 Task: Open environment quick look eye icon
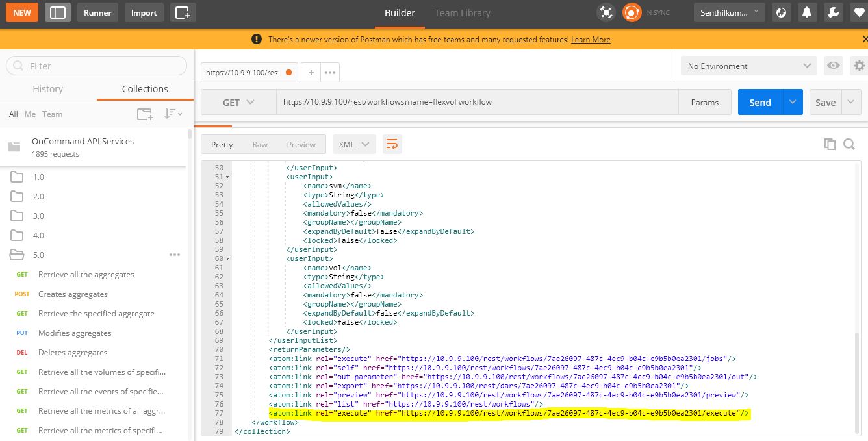click(x=832, y=66)
